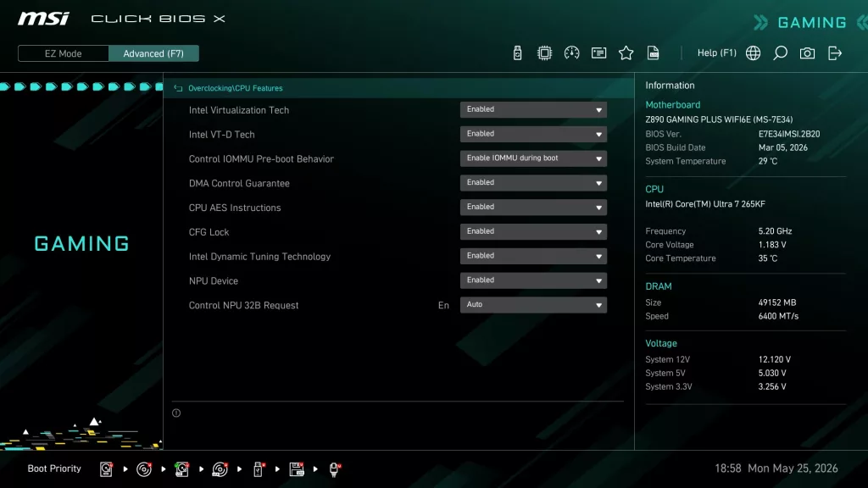Go back via Overclocking breadcrumb arrow

tap(178, 88)
